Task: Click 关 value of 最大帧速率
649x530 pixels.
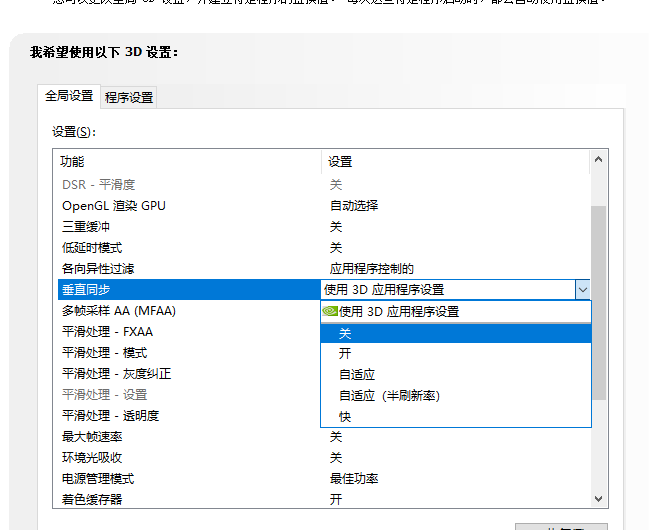Action: 336,437
